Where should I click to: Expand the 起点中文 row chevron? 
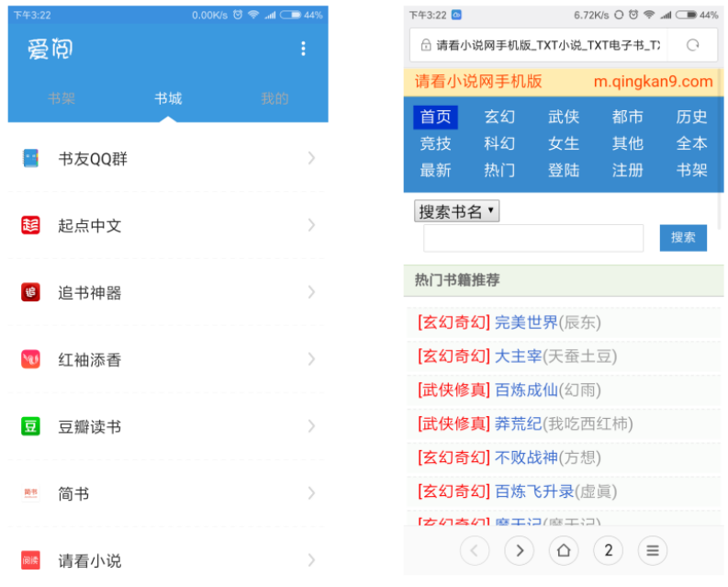click(311, 225)
